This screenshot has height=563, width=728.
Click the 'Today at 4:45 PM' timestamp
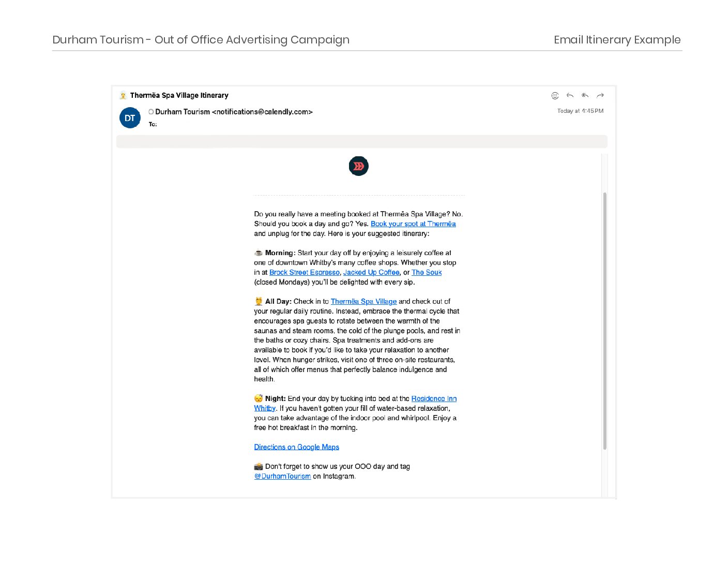coord(580,111)
